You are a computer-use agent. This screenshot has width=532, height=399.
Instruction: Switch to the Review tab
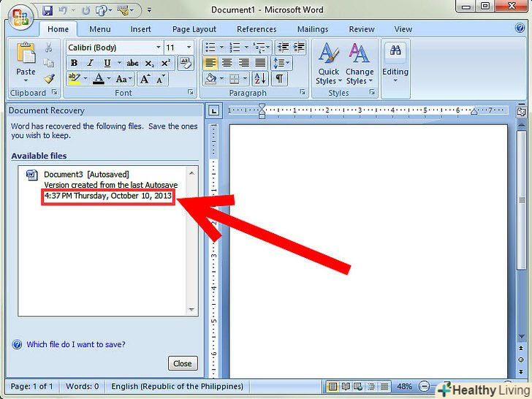coord(362,29)
